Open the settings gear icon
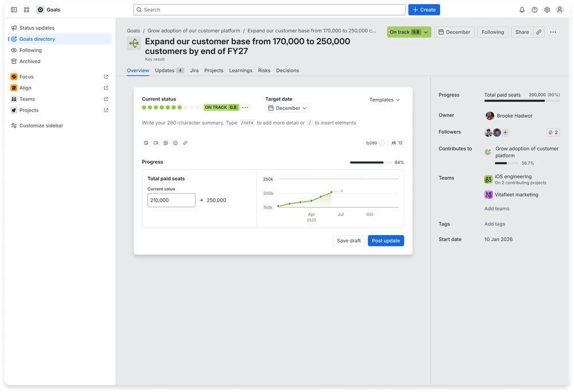574x392 pixels. tap(547, 10)
